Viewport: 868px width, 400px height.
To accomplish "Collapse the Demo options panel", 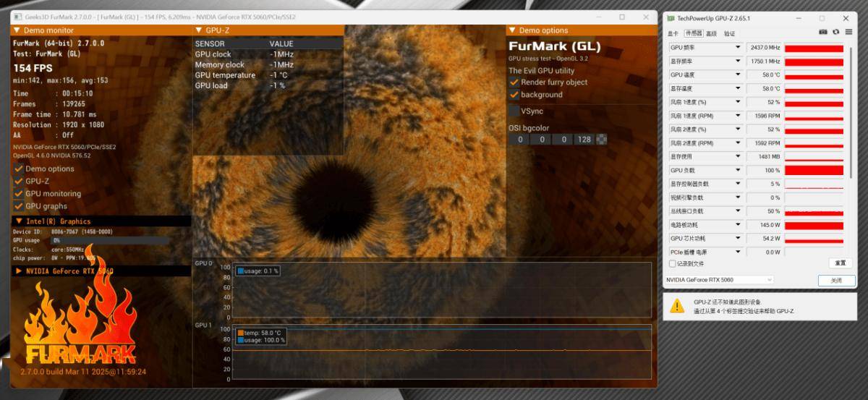I will [x=512, y=30].
